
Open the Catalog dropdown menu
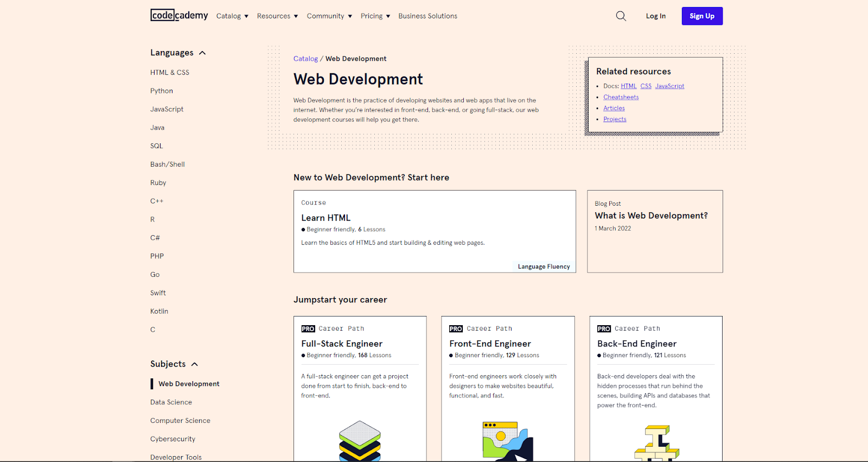tap(232, 16)
